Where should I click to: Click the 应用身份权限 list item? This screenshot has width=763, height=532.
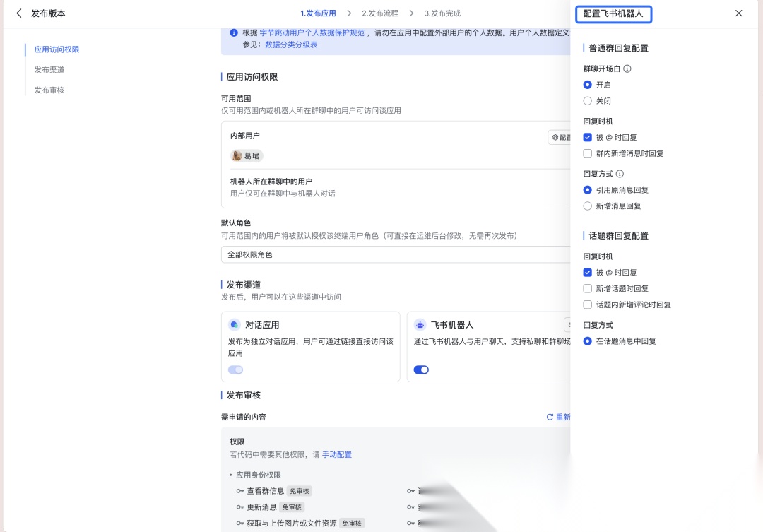(x=259, y=475)
